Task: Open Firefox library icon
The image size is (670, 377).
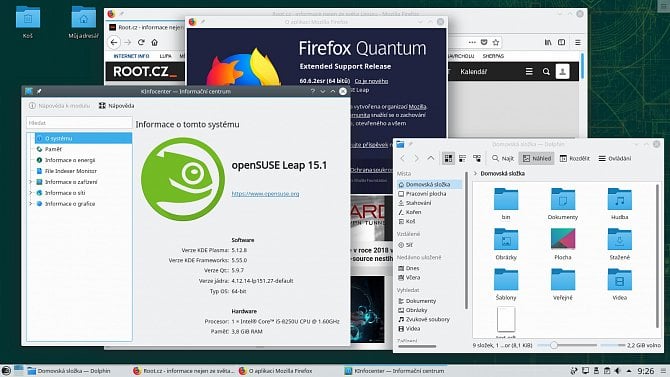Action: tap(548, 42)
